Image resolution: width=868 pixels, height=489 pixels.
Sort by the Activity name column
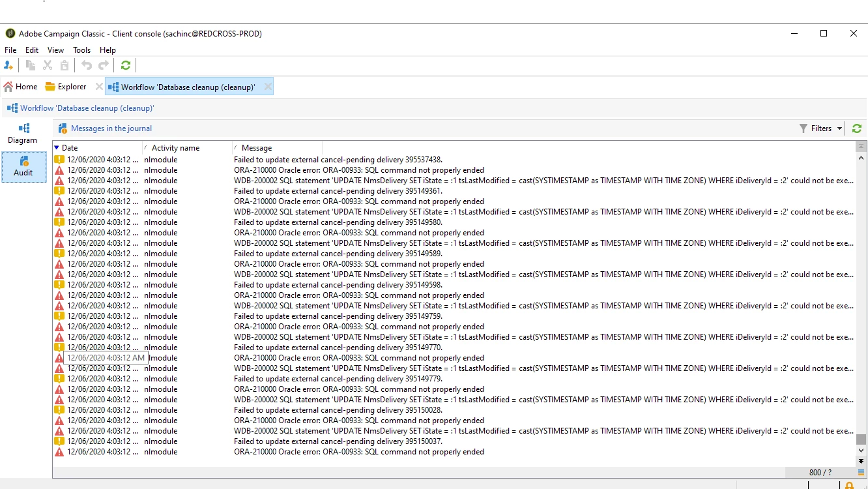click(x=188, y=148)
